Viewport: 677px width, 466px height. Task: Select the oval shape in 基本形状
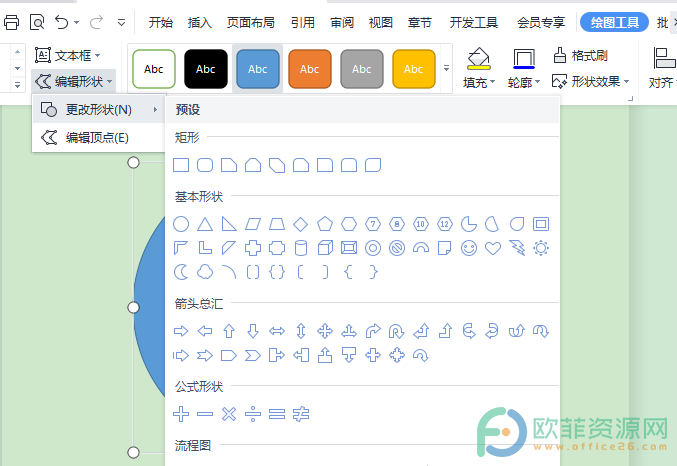coord(181,224)
